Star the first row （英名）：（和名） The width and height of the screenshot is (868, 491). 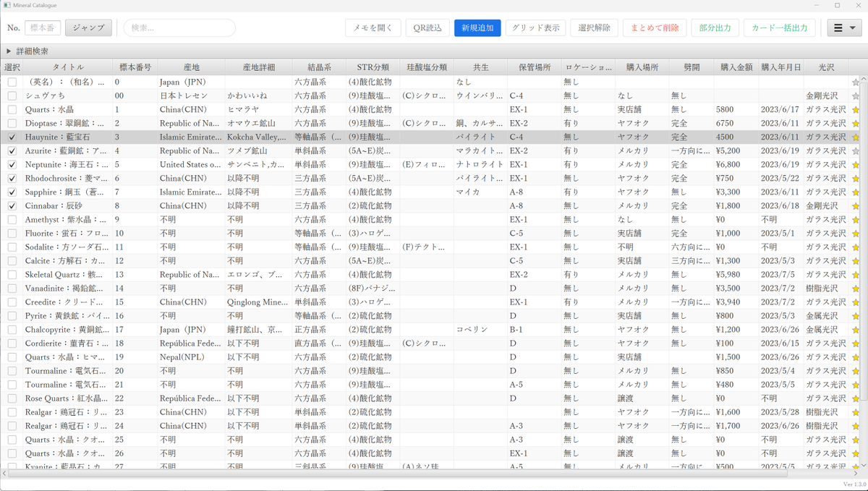(x=856, y=82)
